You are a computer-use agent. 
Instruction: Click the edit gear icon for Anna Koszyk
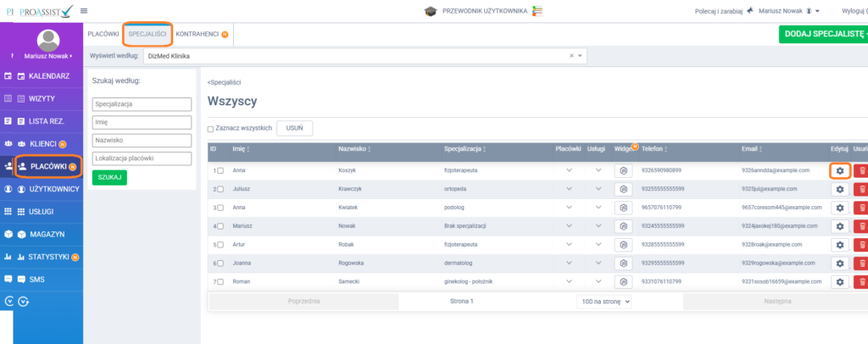pos(840,170)
